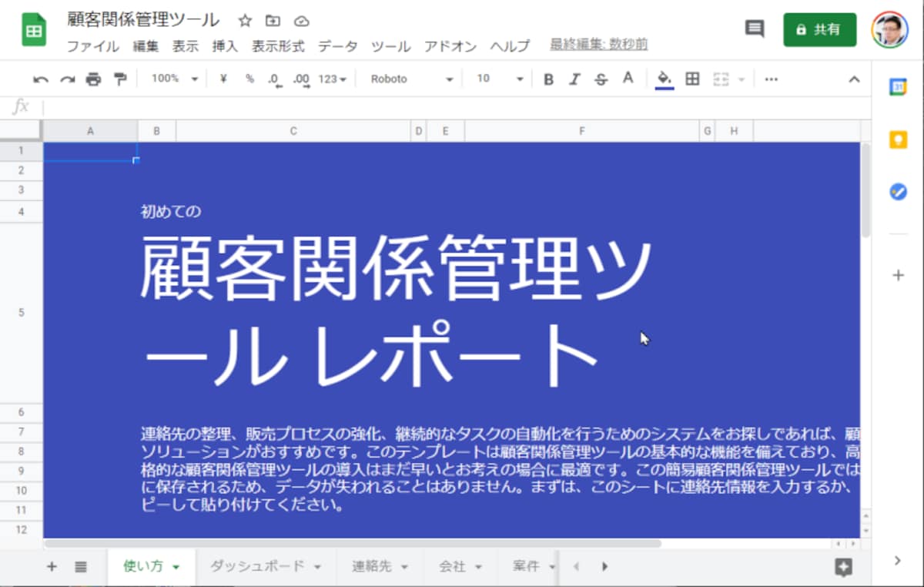Check the cloud save status icon
Screen dimensions: 924x587
301,21
